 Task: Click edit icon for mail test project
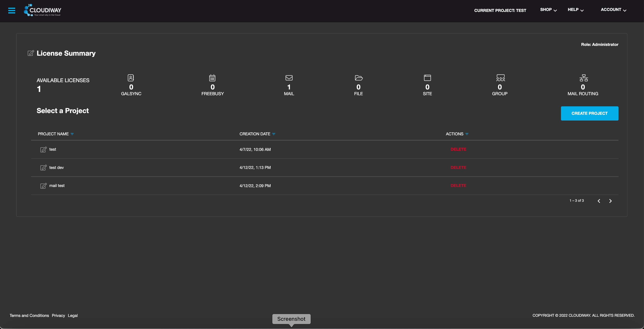pyautogui.click(x=43, y=186)
